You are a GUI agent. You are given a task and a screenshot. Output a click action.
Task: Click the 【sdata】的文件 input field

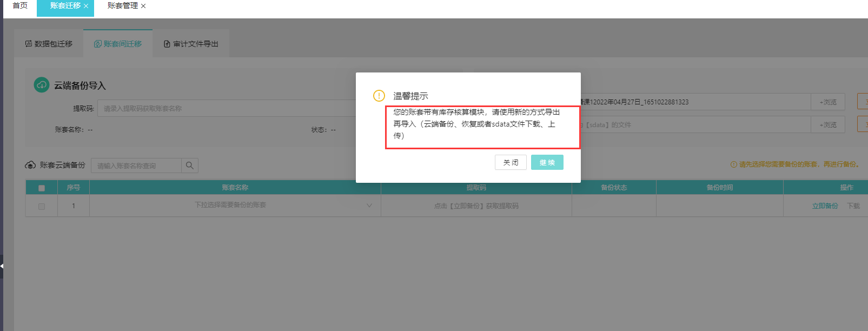tap(695, 125)
